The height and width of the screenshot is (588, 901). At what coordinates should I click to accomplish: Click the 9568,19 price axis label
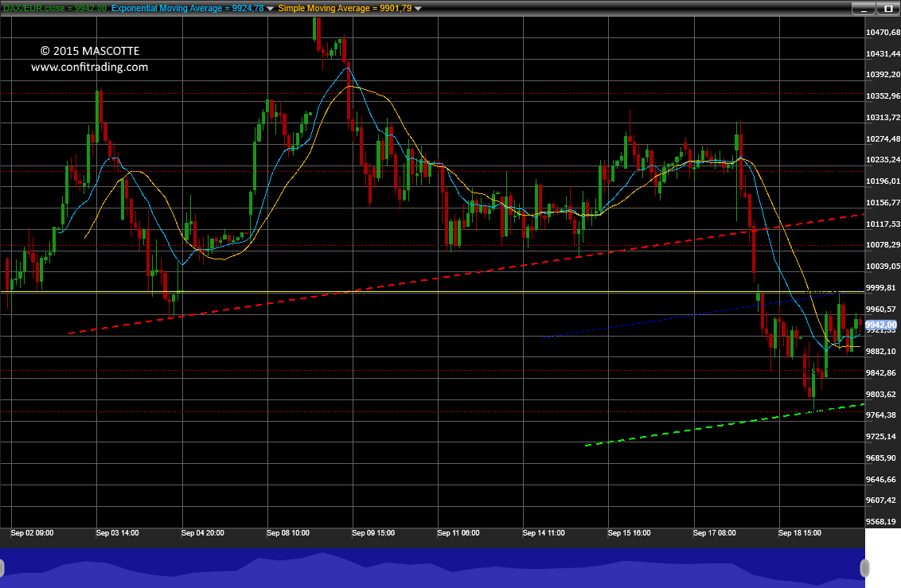pos(881,521)
